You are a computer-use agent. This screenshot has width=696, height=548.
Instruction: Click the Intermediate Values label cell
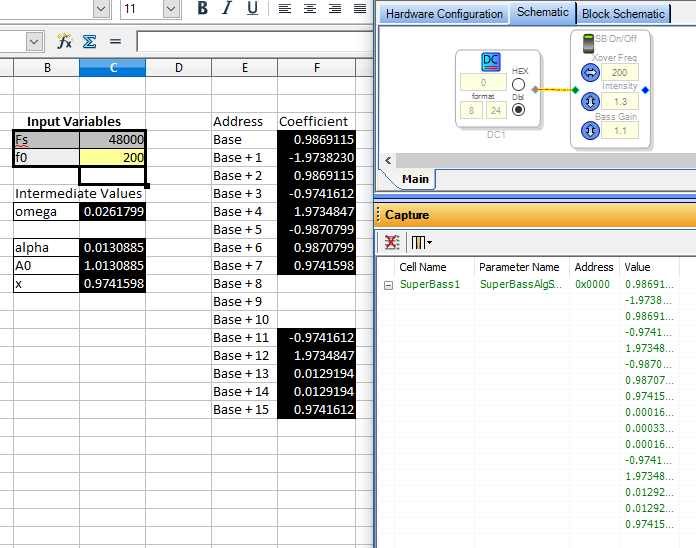point(79,193)
